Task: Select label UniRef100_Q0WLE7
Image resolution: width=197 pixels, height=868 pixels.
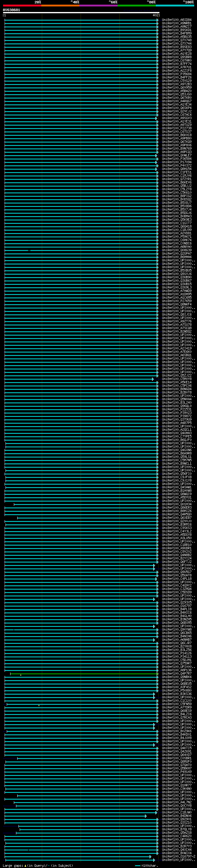Action: pos(177,156)
